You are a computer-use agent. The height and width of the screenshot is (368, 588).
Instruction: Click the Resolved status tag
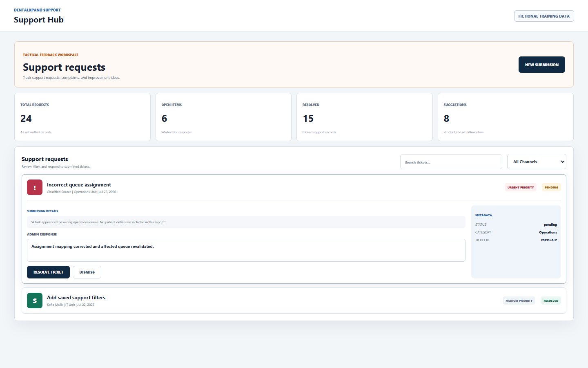(551, 301)
